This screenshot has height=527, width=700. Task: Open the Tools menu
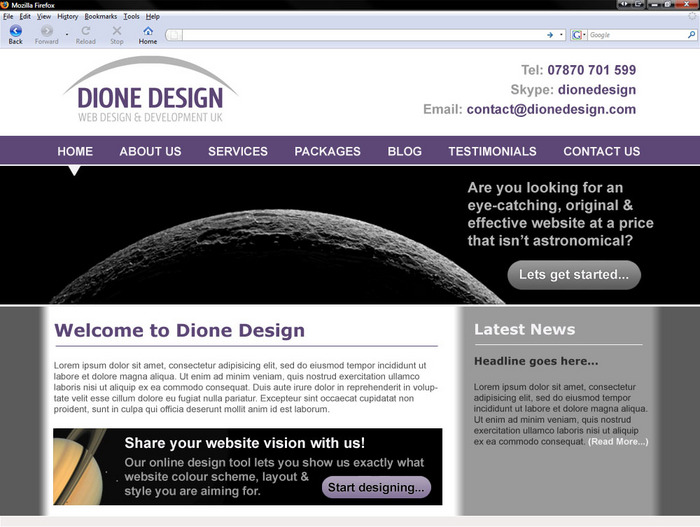tap(131, 17)
